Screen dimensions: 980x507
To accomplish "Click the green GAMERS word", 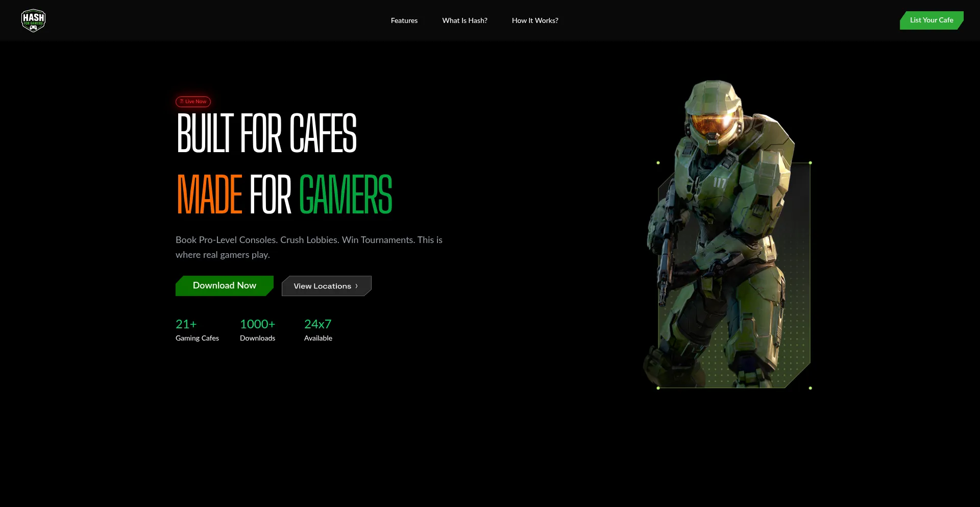I will click(x=345, y=195).
